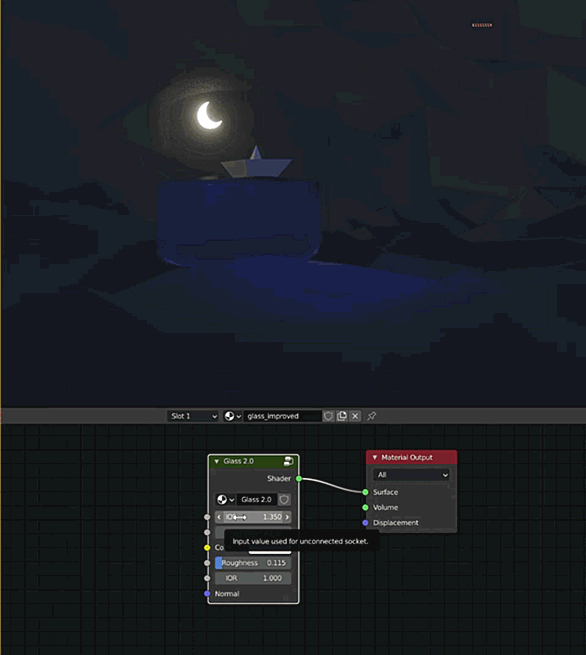Duplicate the glass_improved material with copy icon
Image resolution: width=586 pixels, height=655 pixels.
(342, 416)
